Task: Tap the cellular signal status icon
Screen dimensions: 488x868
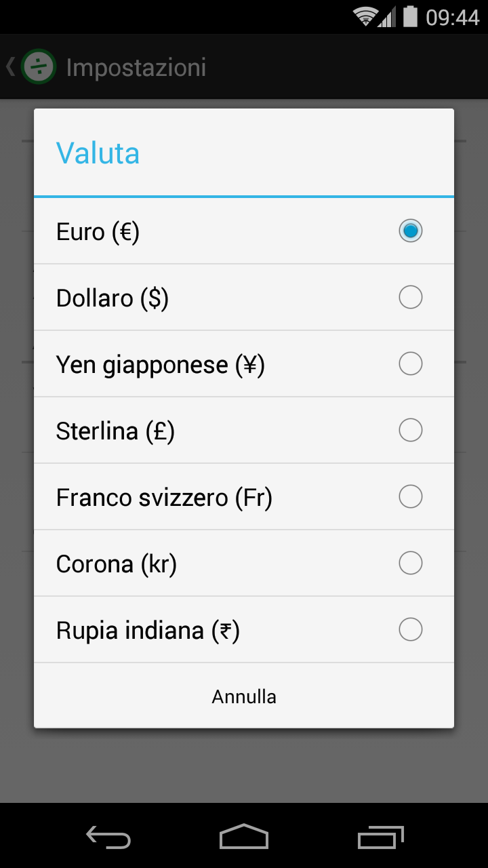Action: click(387, 18)
